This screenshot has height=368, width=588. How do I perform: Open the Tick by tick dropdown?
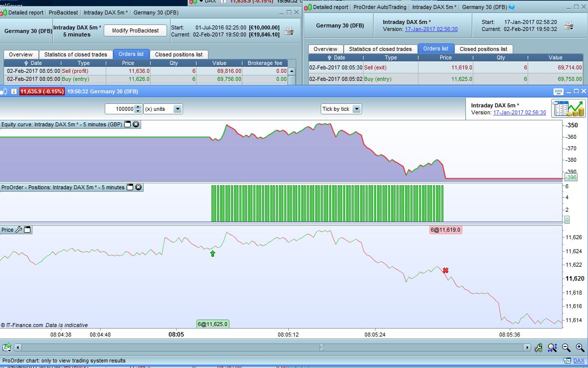(x=357, y=109)
